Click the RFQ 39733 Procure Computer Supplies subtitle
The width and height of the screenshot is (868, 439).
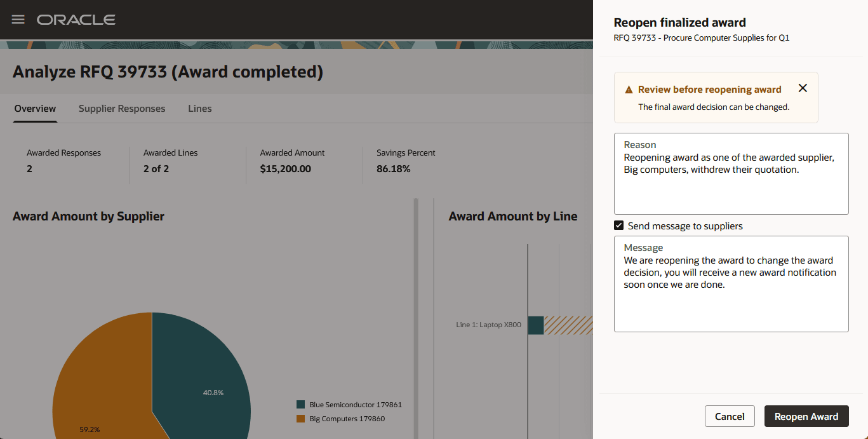tap(702, 37)
